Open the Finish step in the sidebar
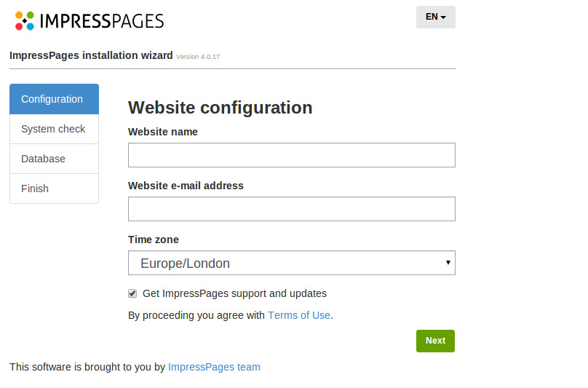 point(35,189)
